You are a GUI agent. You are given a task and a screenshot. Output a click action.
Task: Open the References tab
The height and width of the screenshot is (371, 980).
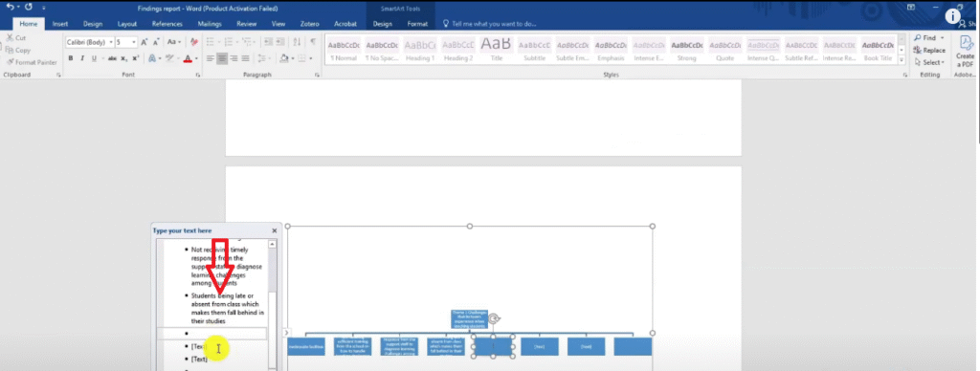click(x=167, y=24)
